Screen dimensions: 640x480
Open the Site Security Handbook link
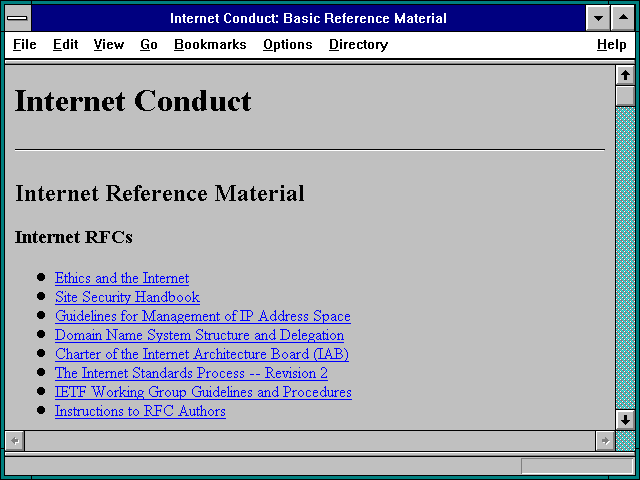[x=127, y=297]
